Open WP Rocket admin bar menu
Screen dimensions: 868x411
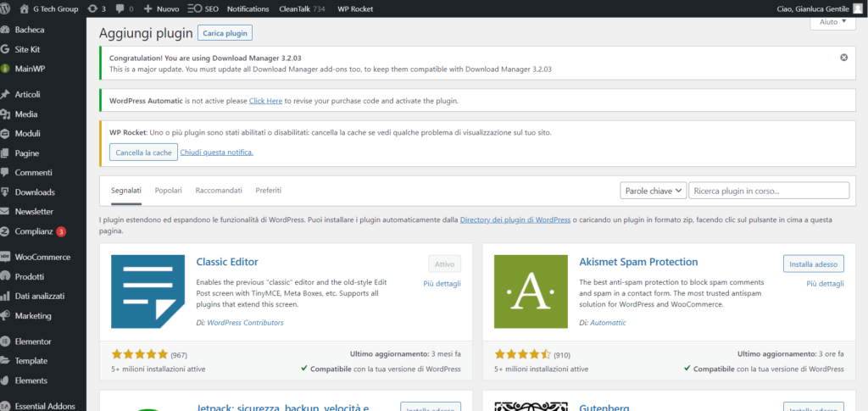[355, 8]
